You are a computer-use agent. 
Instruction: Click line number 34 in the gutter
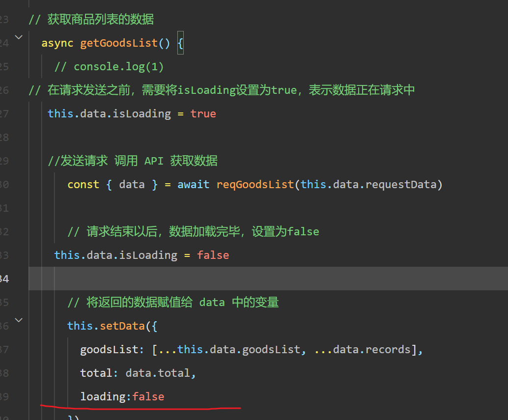click(4, 279)
